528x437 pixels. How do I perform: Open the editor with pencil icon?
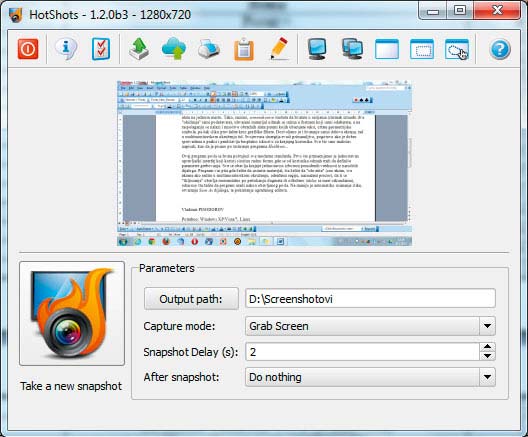pos(279,49)
